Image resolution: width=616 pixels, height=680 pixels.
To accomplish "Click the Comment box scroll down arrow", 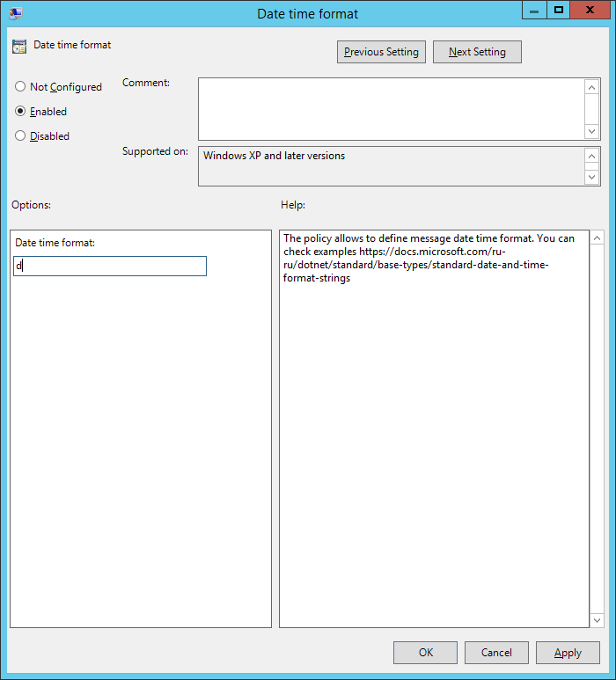I will pyautogui.click(x=592, y=130).
